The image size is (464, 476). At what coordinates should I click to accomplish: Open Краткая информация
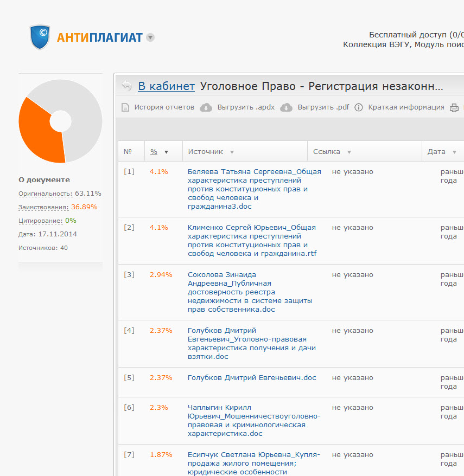406,107
